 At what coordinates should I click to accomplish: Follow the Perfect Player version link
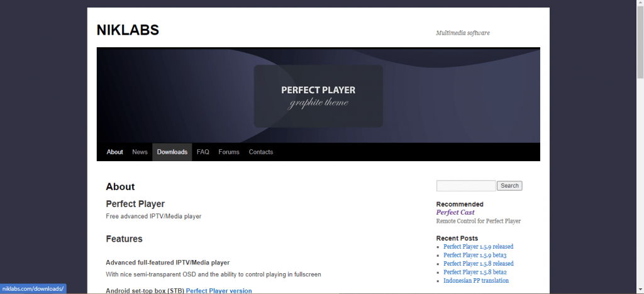pos(219,291)
